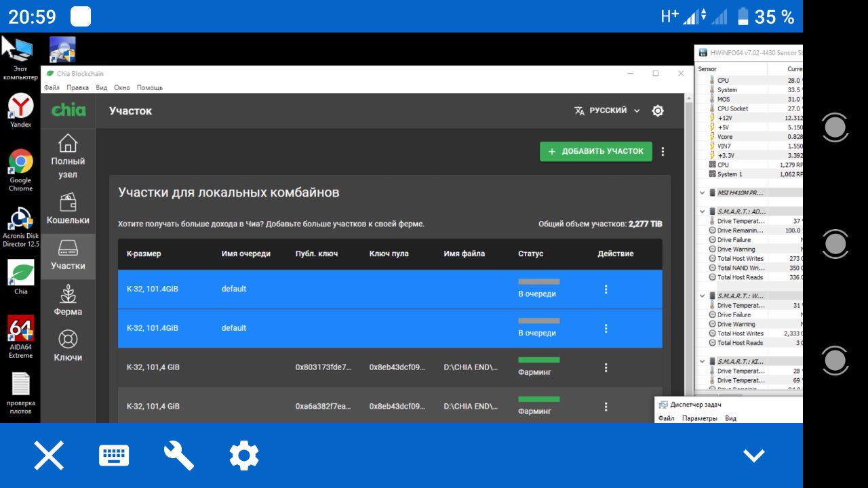This screenshot has height=488, width=868.
Task: Click the green chia logo in the sidebar
Action: pyautogui.click(x=69, y=110)
